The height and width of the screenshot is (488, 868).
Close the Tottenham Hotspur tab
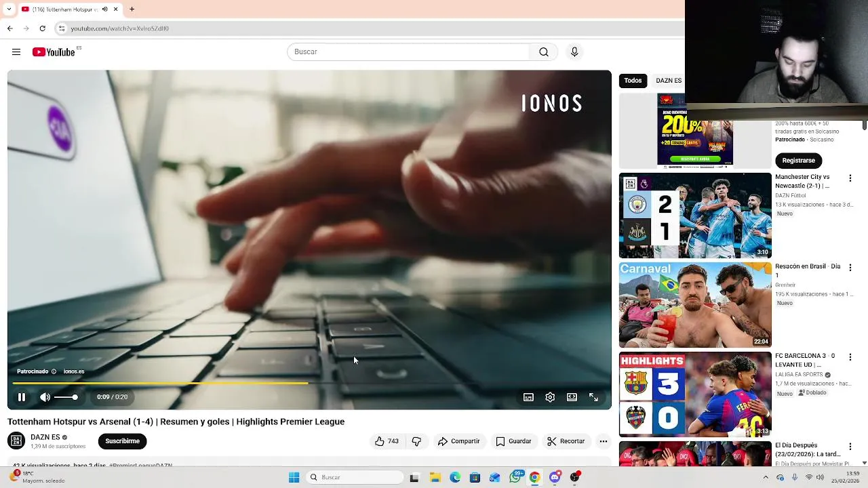116,9
